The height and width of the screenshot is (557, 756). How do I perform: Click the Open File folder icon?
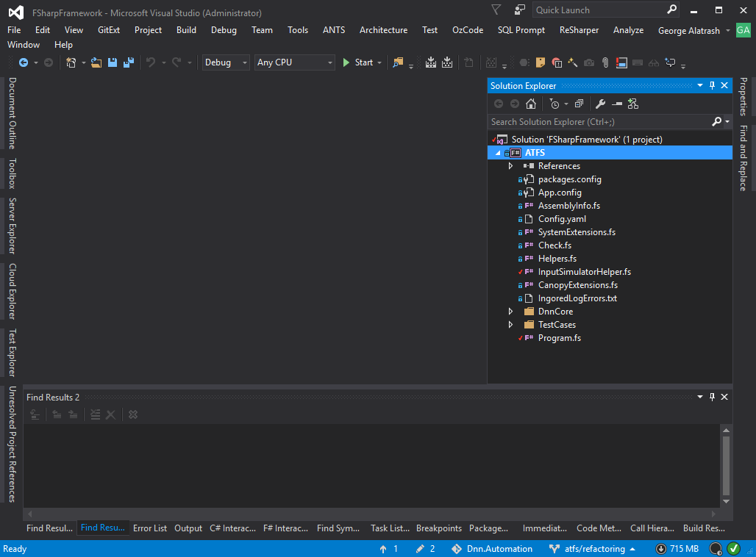tap(96, 62)
